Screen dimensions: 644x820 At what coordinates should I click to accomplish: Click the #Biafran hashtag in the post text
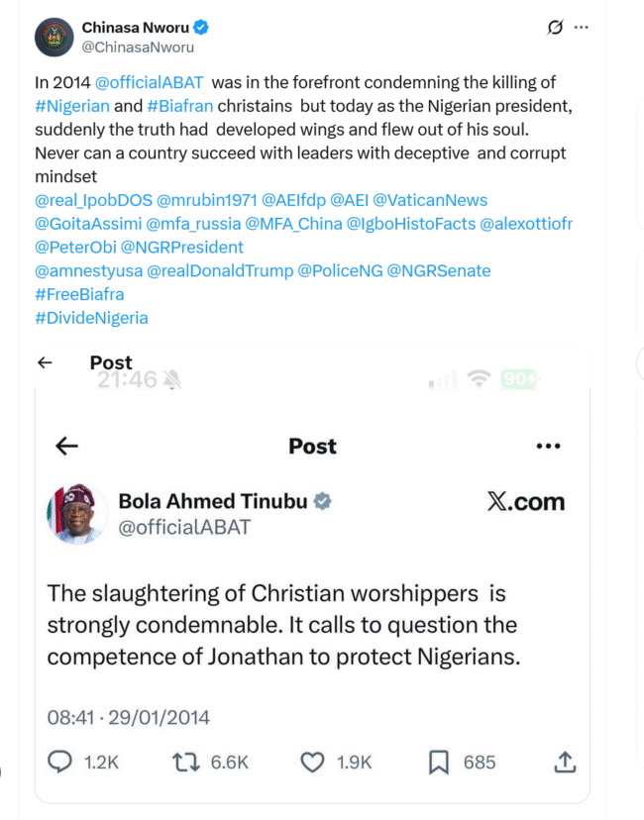[x=180, y=107]
